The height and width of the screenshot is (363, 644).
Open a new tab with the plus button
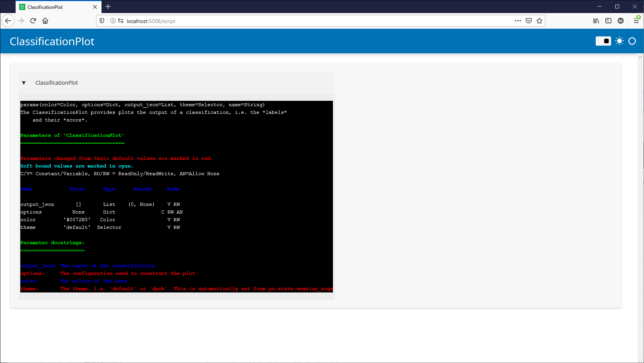108,7
